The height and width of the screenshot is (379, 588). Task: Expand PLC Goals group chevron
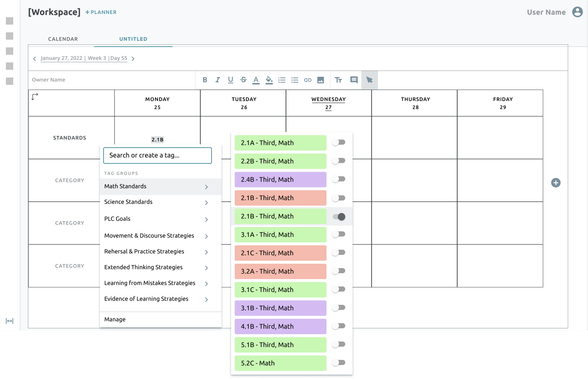click(x=206, y=219)
